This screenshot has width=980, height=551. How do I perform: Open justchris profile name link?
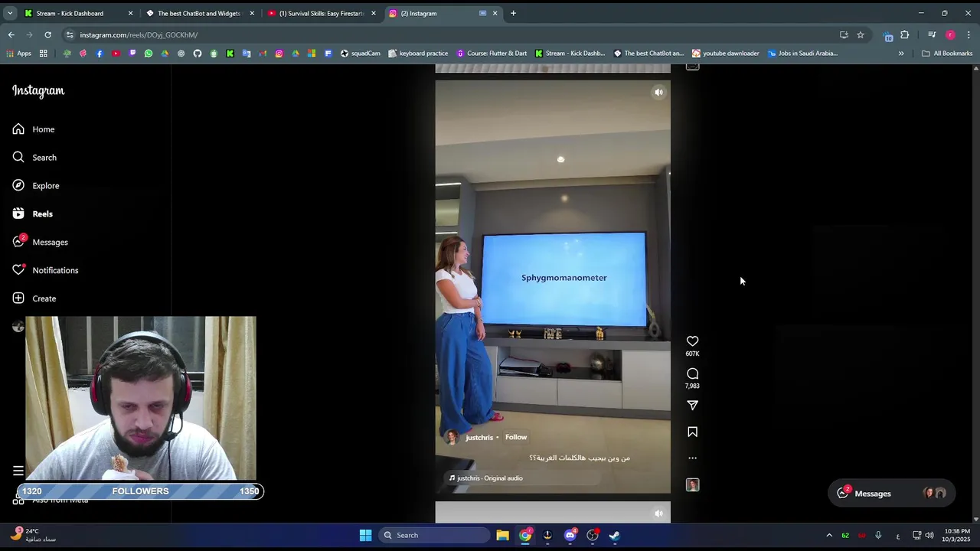(x=479, y=438)
